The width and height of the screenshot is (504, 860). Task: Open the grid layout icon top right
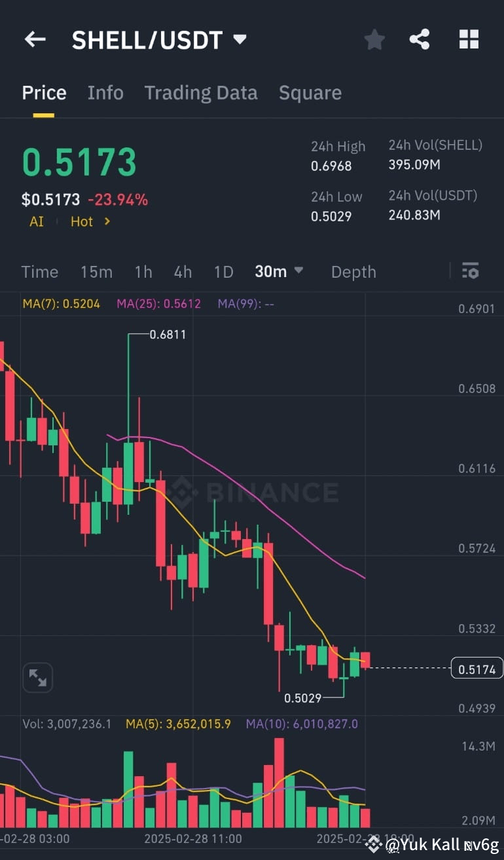(469, 39)
